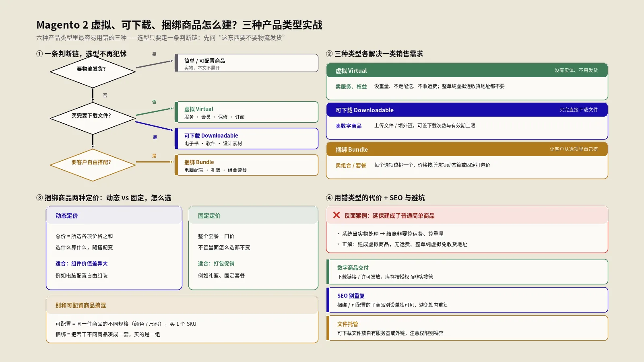Click the 买完直接下载文件 tag

[x=578, y=110]
